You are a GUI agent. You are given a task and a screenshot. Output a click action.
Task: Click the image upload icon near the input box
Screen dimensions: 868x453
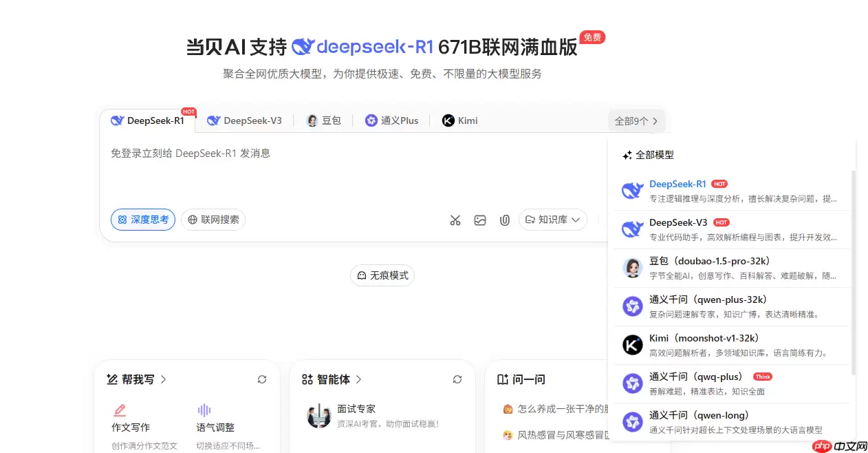480,220
